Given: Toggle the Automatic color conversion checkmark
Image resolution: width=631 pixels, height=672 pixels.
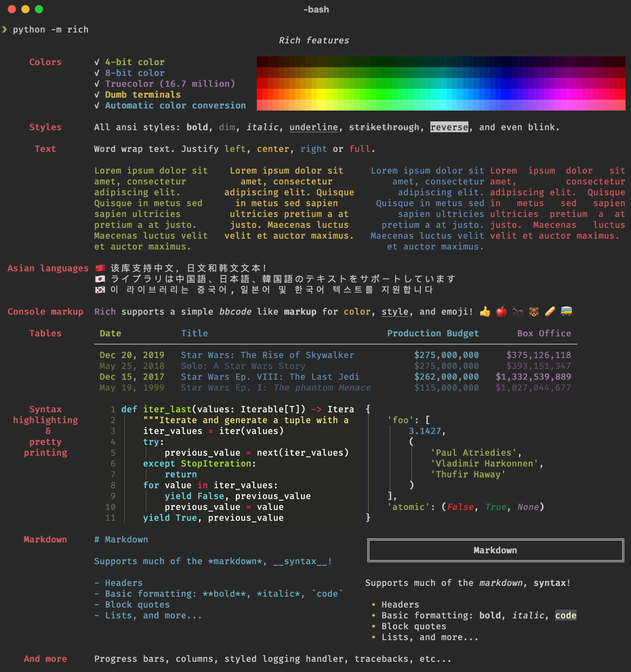Looking at the screenshot, I should point(97,105).
